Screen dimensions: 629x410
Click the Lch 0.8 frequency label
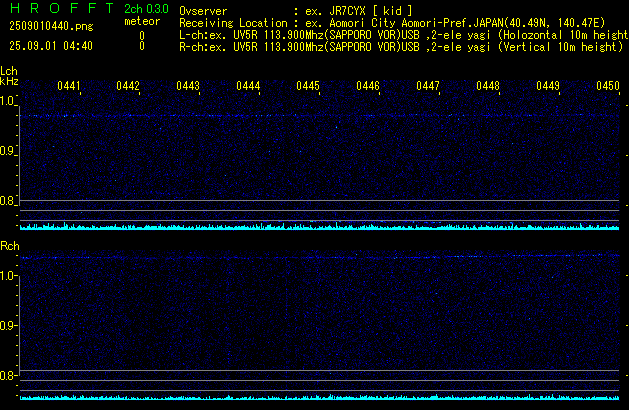[7, 201]
